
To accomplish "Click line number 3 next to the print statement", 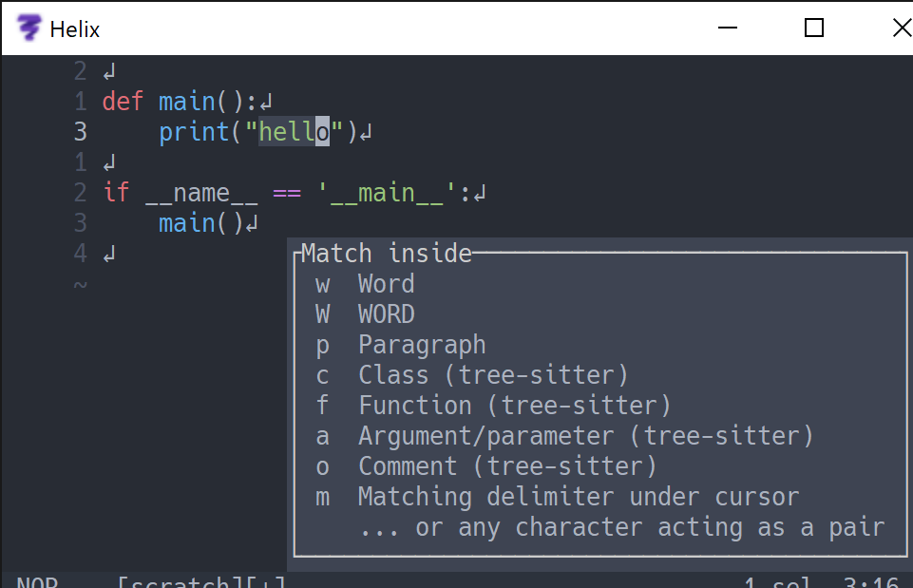I will coord(80,131).
